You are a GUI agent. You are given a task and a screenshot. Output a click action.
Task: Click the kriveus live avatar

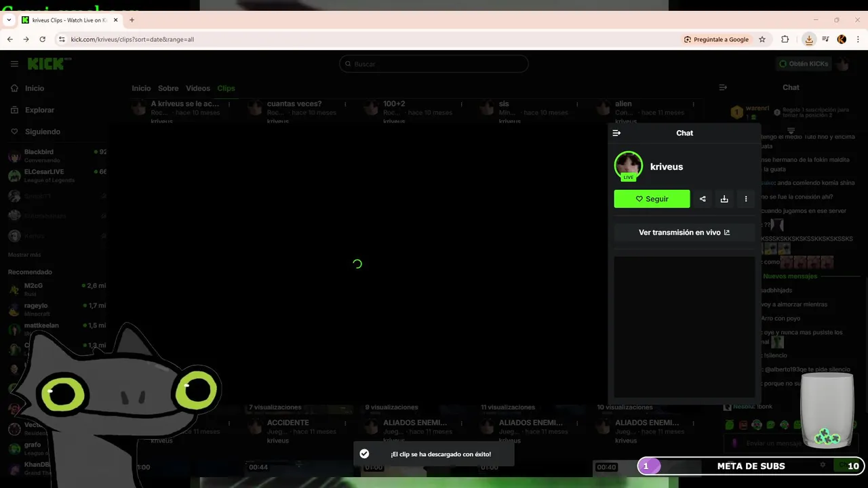628,166
